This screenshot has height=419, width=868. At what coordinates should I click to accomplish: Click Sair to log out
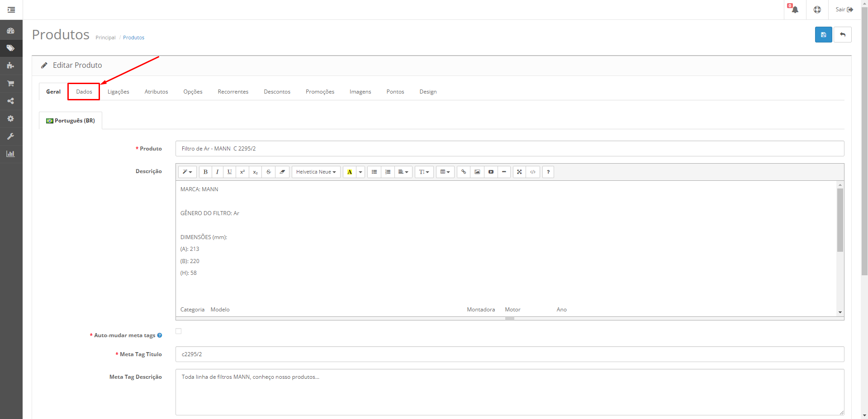[844, 9]
